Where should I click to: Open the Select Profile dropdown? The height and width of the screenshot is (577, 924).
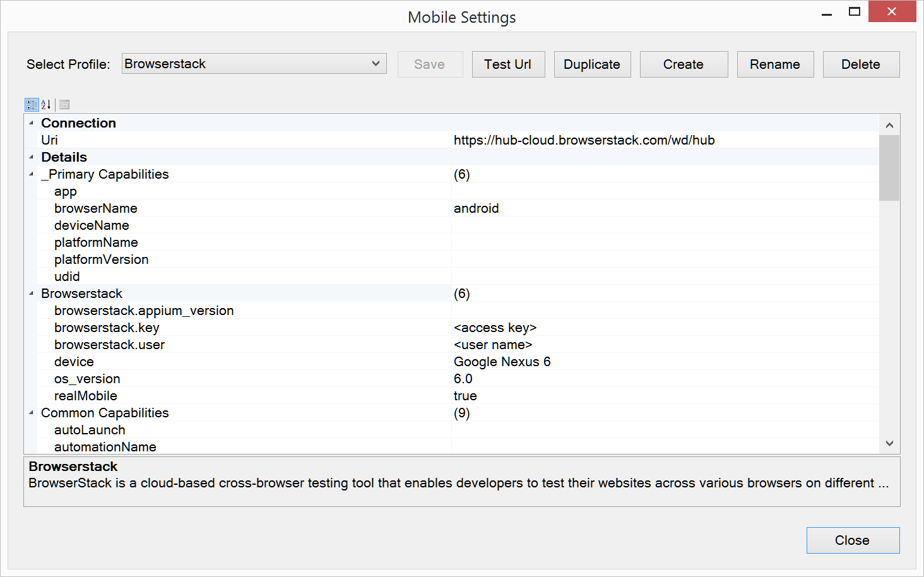[254, 64]
